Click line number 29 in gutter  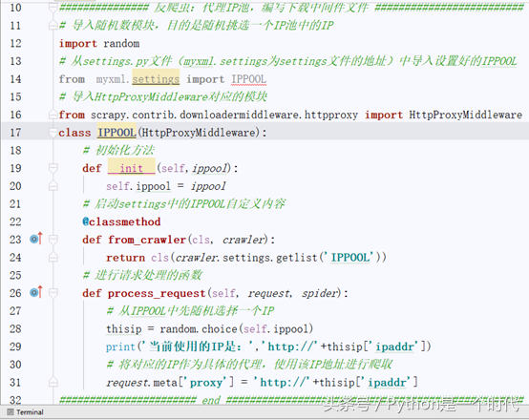point(15,346)
